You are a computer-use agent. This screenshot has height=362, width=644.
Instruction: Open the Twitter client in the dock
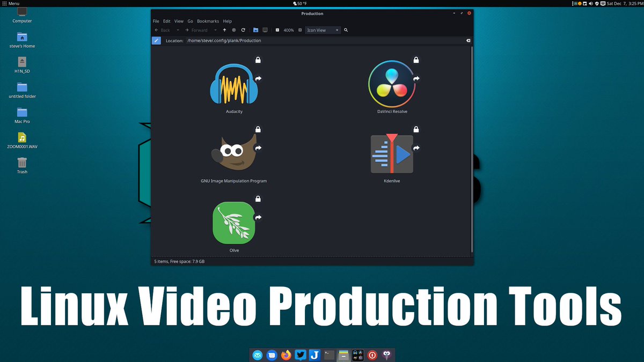[x=301, y=355]
